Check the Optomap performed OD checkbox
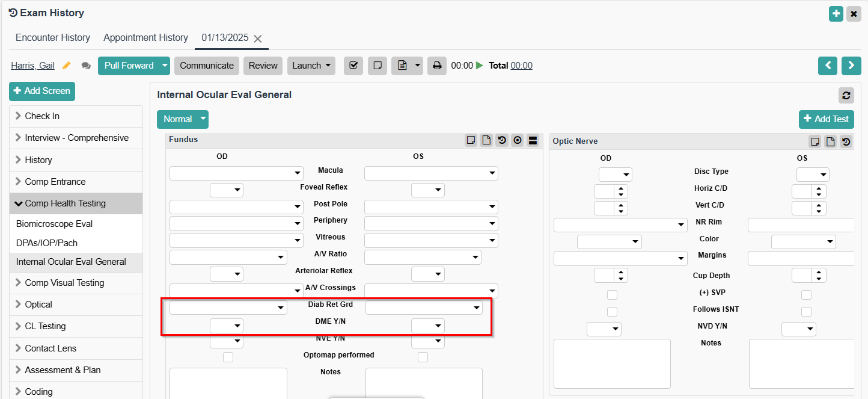 point(228,357)
